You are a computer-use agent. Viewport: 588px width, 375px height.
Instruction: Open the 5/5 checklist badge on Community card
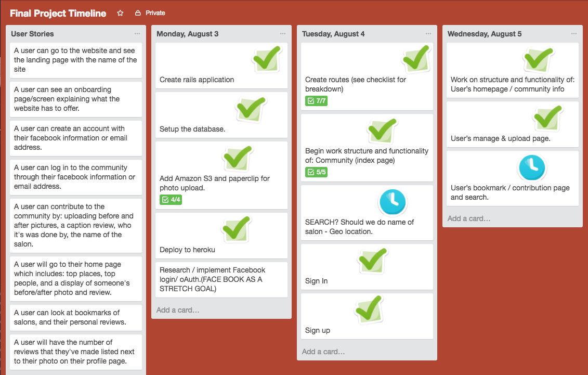pyautogui.click(x=316, y=172)
